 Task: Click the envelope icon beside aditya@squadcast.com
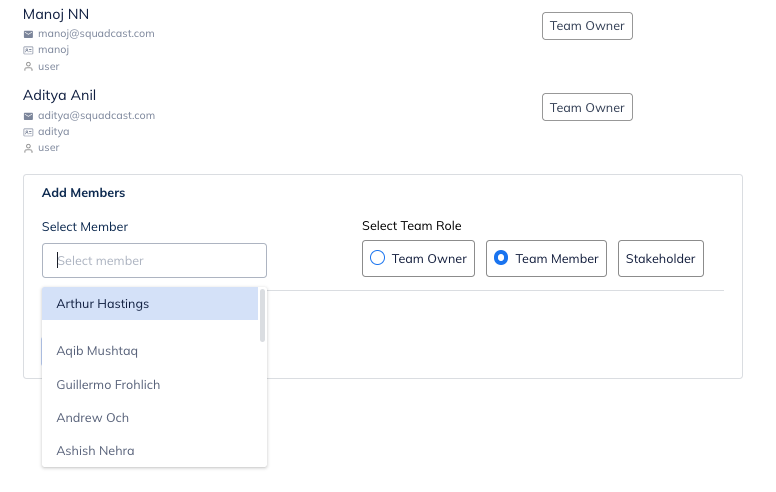coord(28,116)
